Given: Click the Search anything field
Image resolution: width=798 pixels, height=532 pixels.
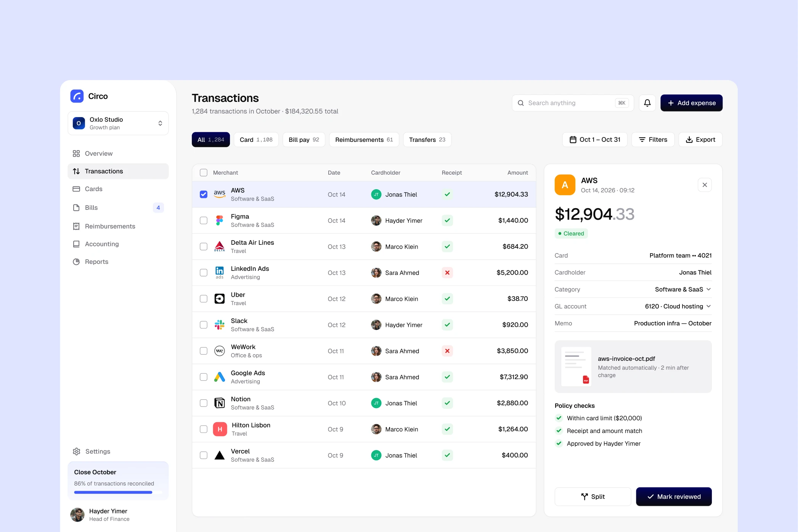Looking at the screenshot, I should (x=573, y=103).
